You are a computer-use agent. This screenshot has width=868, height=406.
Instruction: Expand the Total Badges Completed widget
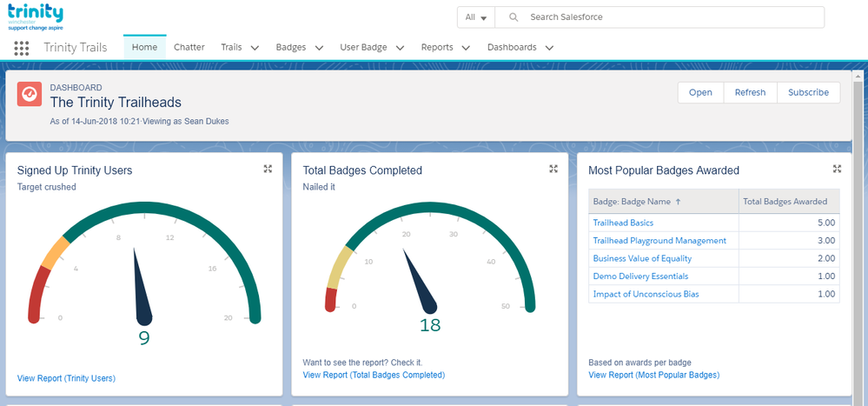pos(553,170)
